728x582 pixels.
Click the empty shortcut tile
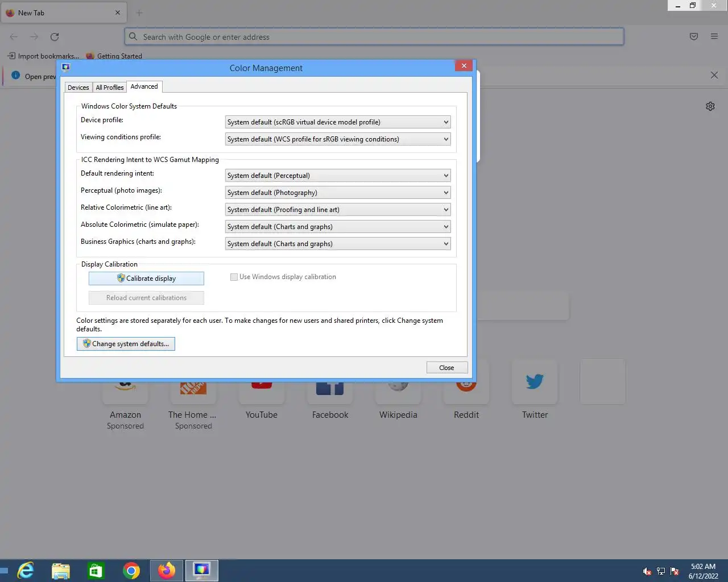tap(603, 381)
